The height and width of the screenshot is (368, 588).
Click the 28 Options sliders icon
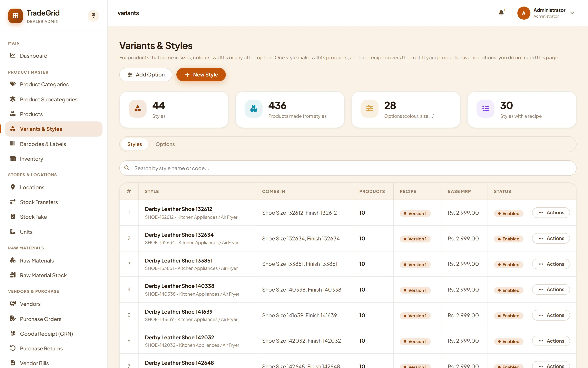point(370,109)
